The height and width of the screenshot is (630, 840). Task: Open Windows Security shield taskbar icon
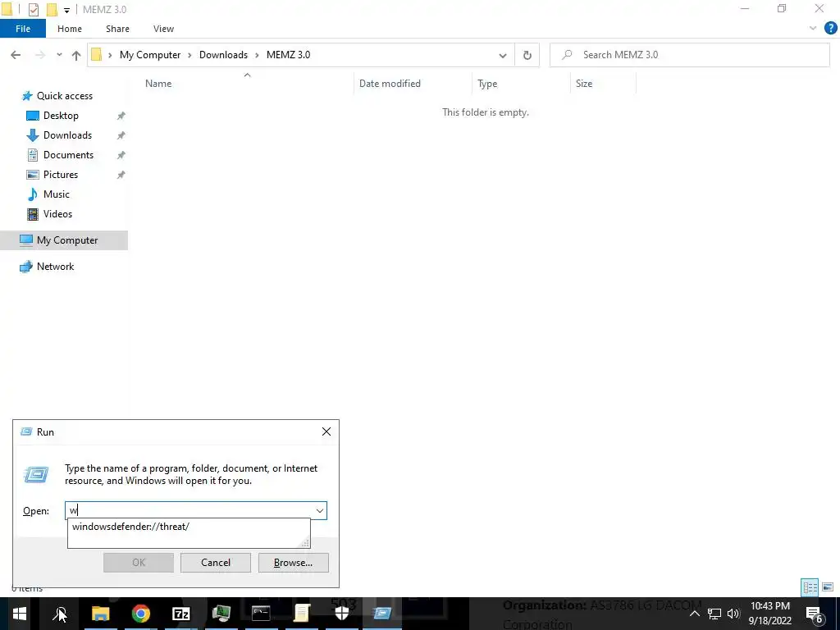tap(342, 614)
